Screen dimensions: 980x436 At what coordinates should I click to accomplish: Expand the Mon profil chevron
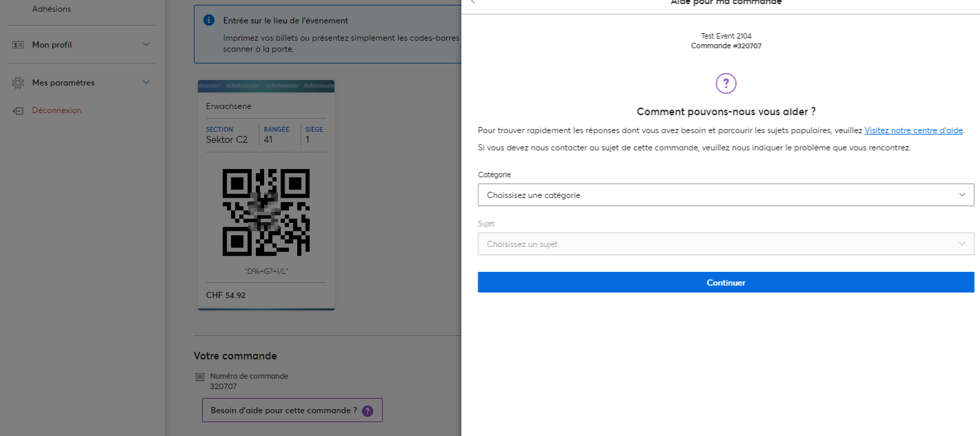pyautogui.click(x=146, y=45)
